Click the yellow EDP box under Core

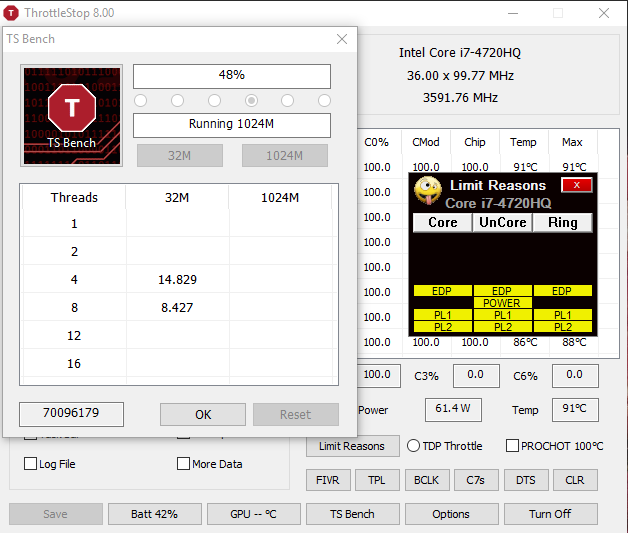(443, 291)
